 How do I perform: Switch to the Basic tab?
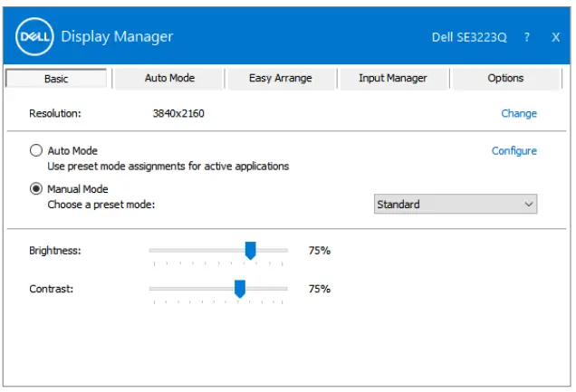tap(56, 79)
